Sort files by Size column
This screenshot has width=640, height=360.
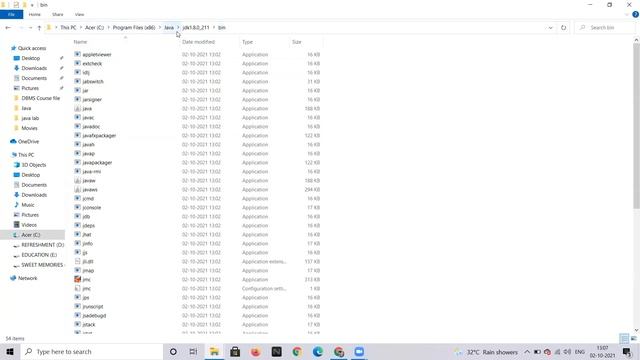pyautogui.click(x=297, y=42)
